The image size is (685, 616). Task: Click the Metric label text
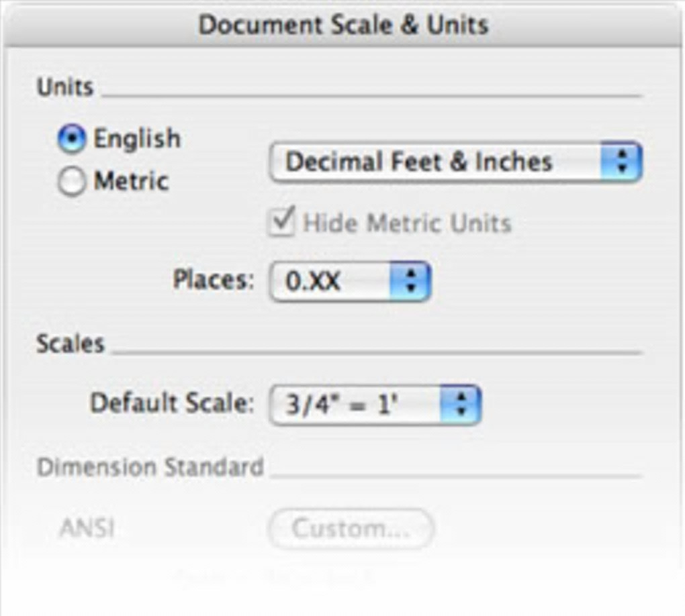[x=131, y=181]
